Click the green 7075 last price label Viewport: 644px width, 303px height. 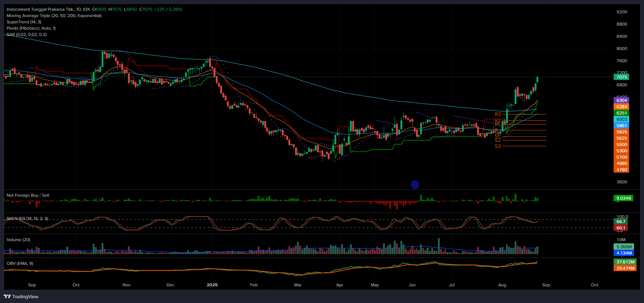[x=621, y=77]
